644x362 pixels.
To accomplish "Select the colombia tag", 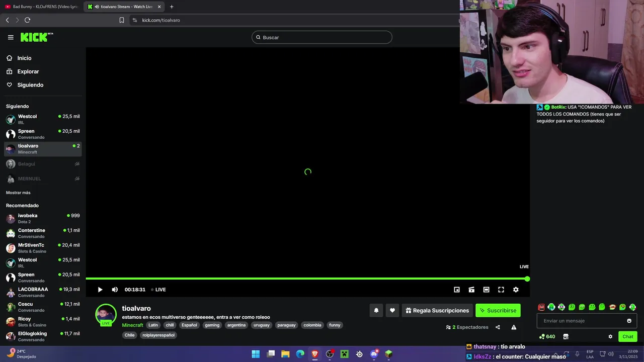I will point(312,325).
